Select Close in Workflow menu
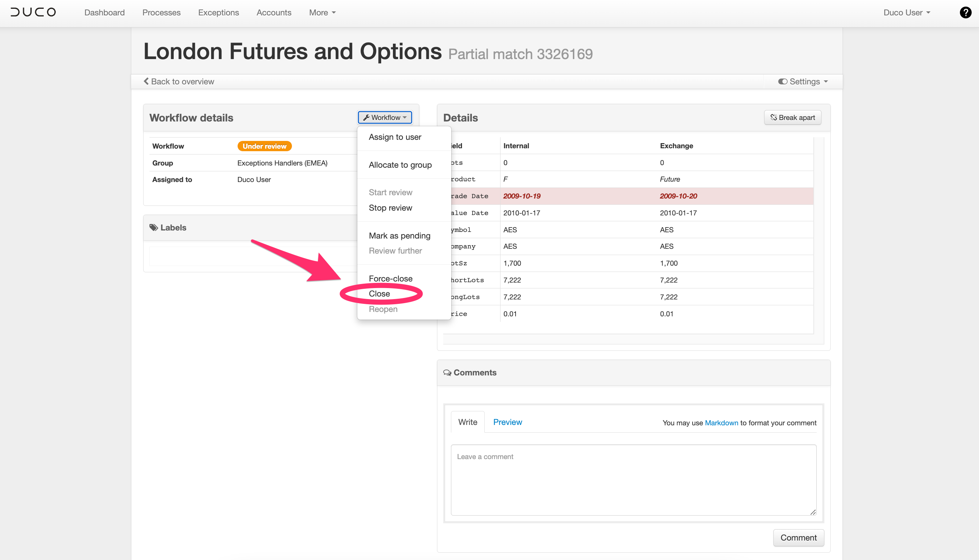The width and height of the screenshot is (979, 560). click(379, 294)
